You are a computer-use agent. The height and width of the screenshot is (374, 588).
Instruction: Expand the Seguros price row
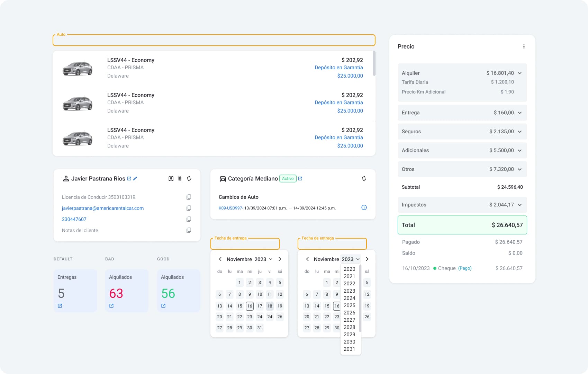tap(519, 132)
